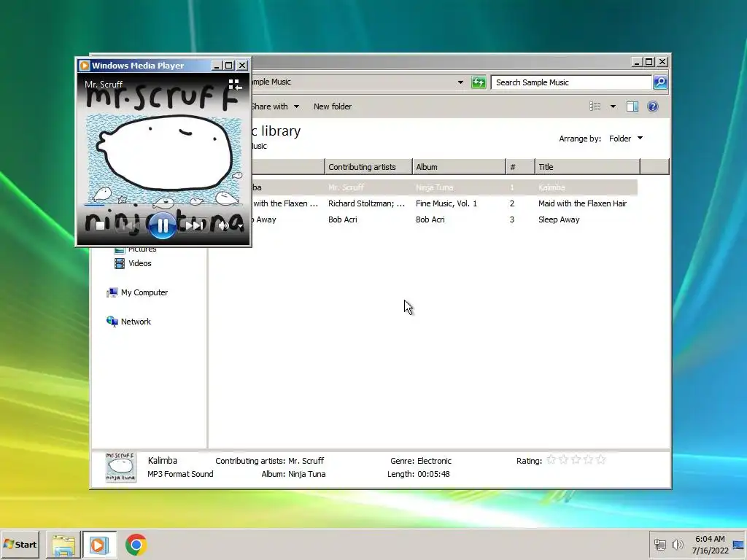Viewport: 747px width, 560px height.
Task: Click Bob Acri in the Album column
Action: (430, 219)
